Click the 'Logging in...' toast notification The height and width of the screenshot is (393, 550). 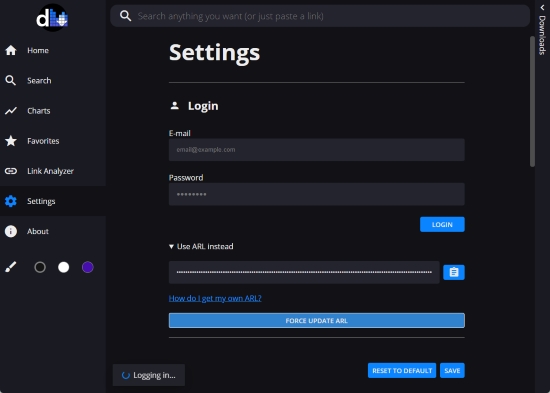pyautogui.click(x=149, y=375)
